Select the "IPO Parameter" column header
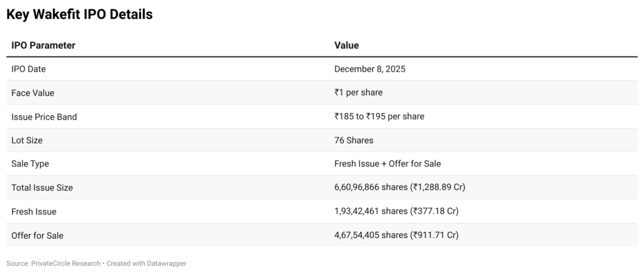This screenshot has width=644, height=274. tap(43, 45)
